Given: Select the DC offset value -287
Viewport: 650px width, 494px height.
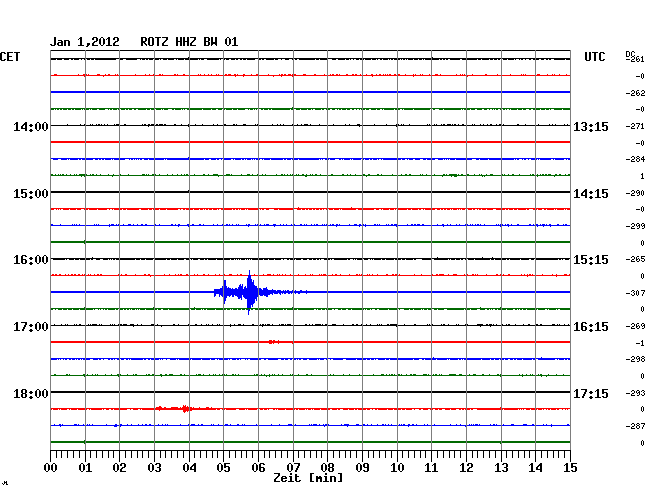Looking at the screenshot, I should (635, 426).
